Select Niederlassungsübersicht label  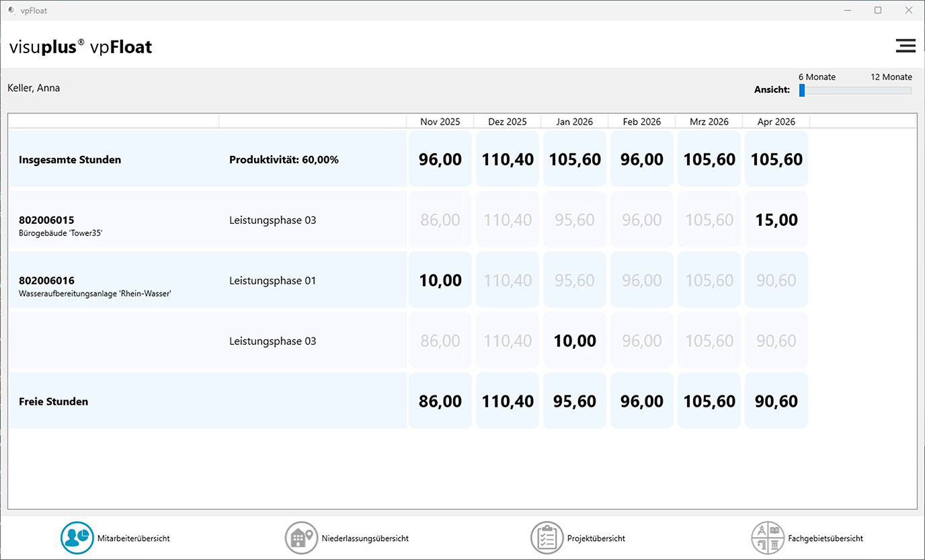click(x=365, y=538)
